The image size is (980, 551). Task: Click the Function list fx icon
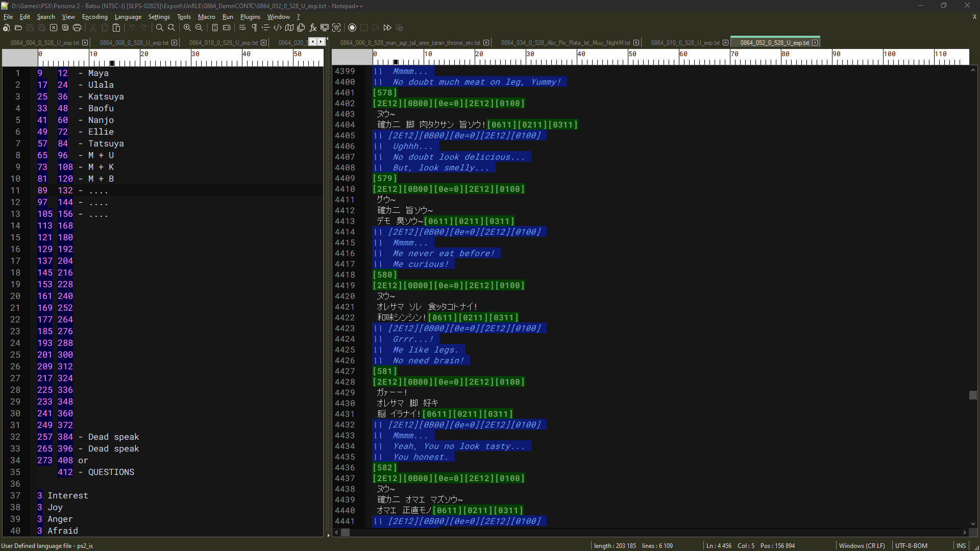tap(313, 28)
